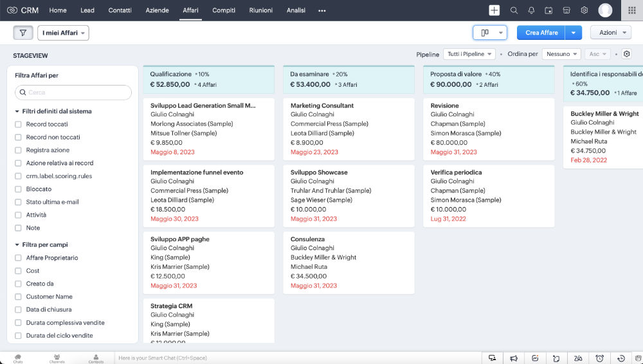Open the Zia assistant icon

(578, 358)
